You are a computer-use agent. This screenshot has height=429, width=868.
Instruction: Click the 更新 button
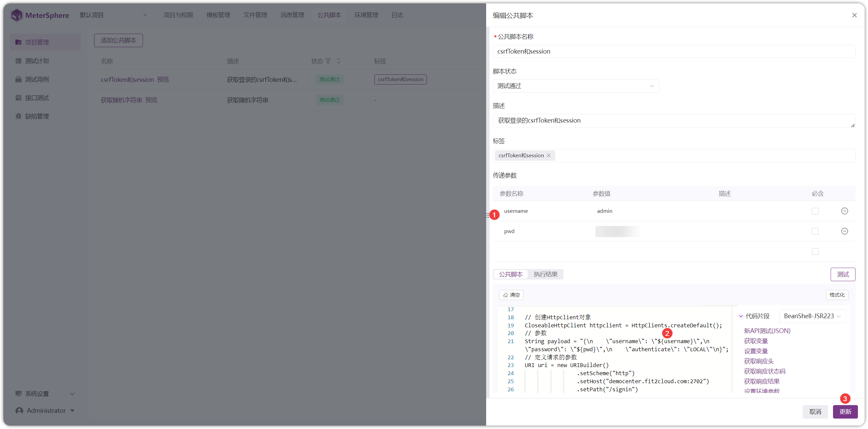[x=845, y=411]
